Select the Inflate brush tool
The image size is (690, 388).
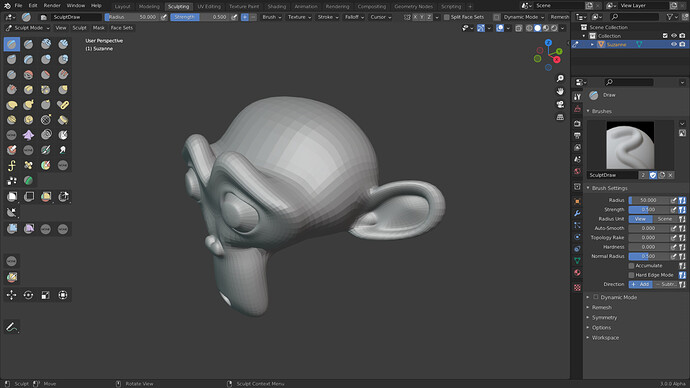point(46,59)
